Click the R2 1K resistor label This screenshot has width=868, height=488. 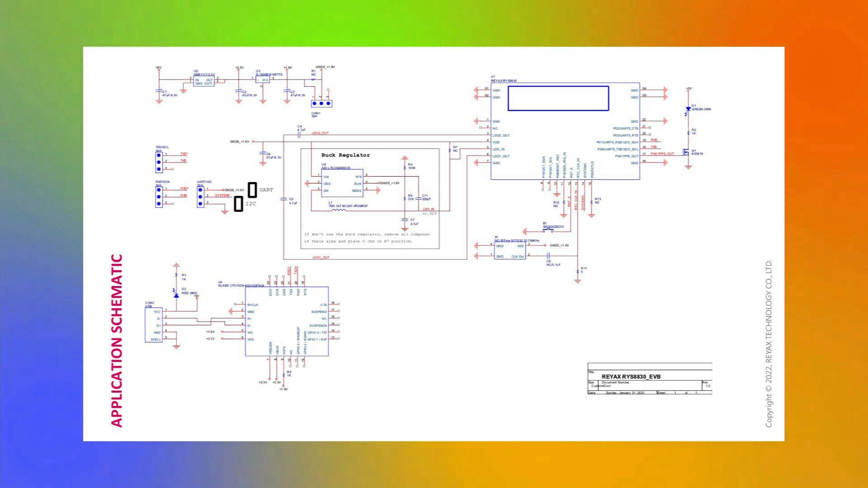click(x=694, y=131)
